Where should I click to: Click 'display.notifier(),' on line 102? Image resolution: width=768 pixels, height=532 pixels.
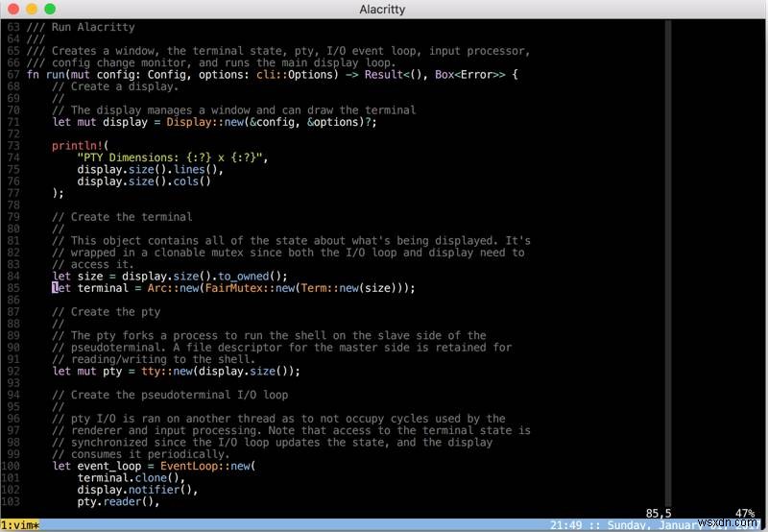(x=137, y=490)
